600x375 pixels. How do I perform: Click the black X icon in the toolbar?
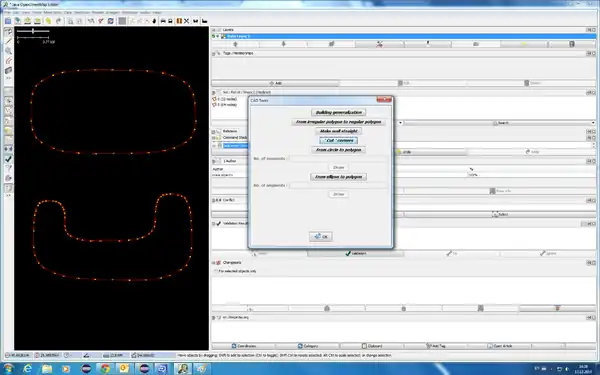pyautogui.click(x=187, y=21)
